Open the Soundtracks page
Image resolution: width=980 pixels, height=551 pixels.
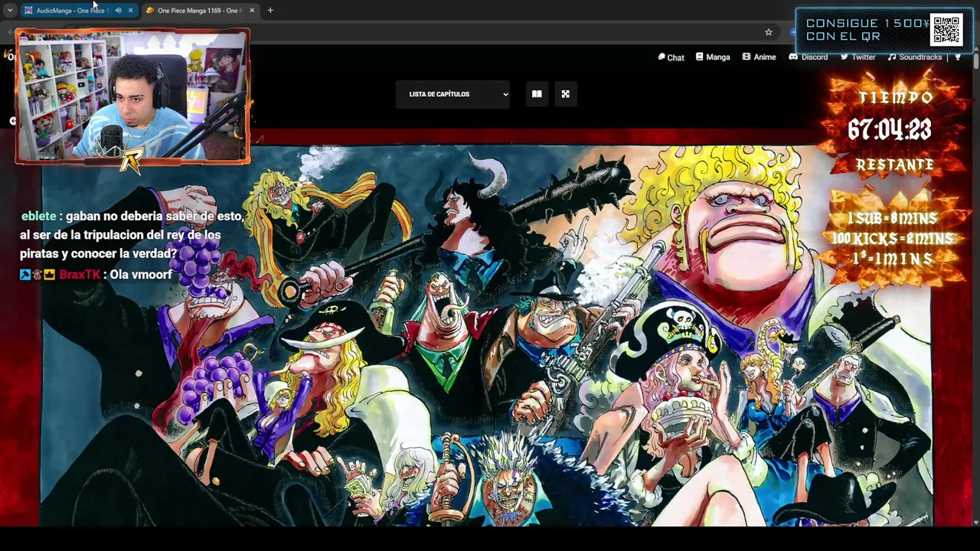click(915, 57)
